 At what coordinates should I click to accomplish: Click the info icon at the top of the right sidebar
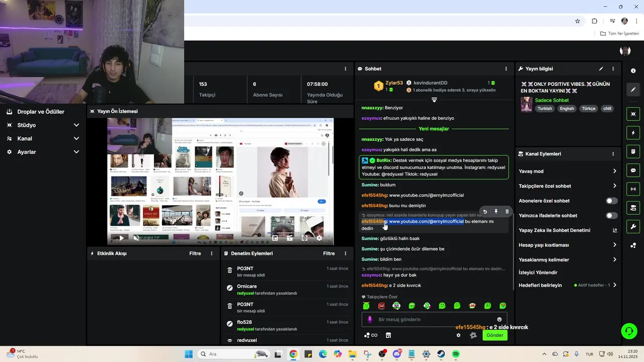(x=633, y=71)
